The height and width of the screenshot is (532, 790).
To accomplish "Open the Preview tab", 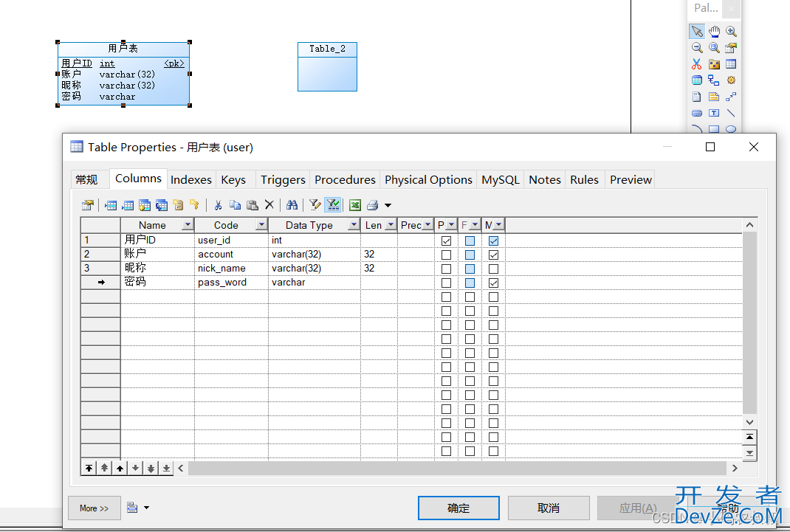I will 631,180.
